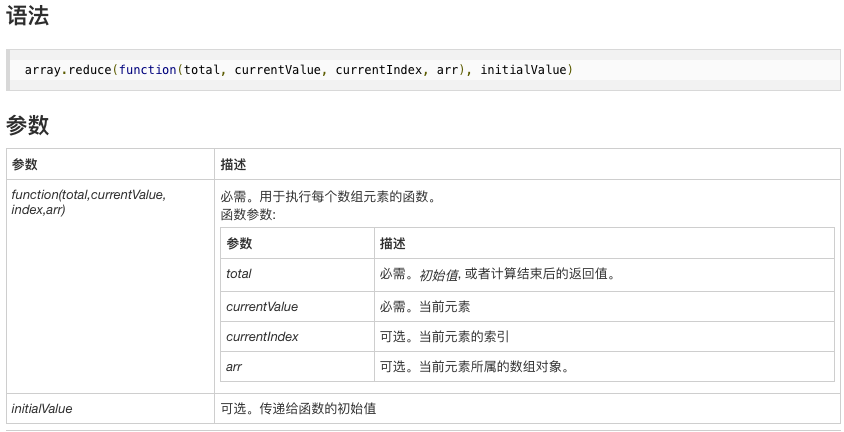This screenshot has width=844, height=432.
Task: Click the 'total' parameter cell
Action: pyautogui.click(x=297, y=275)
